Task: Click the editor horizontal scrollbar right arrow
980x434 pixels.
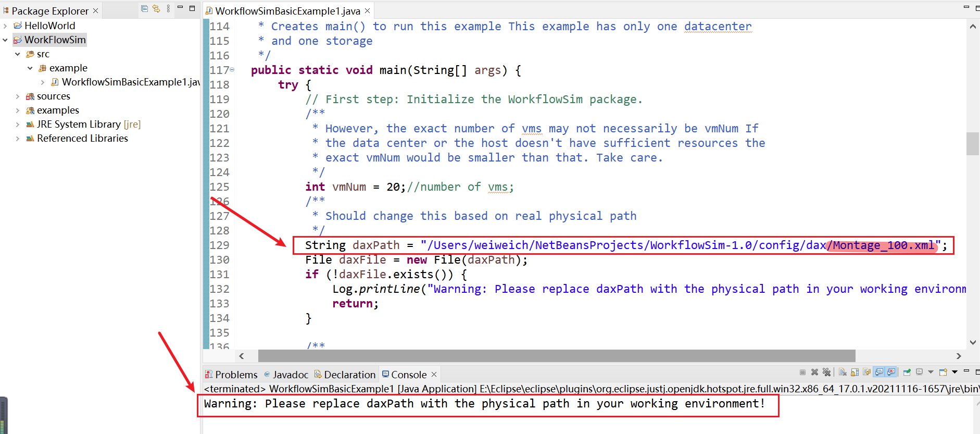Action: click(959, 356)
